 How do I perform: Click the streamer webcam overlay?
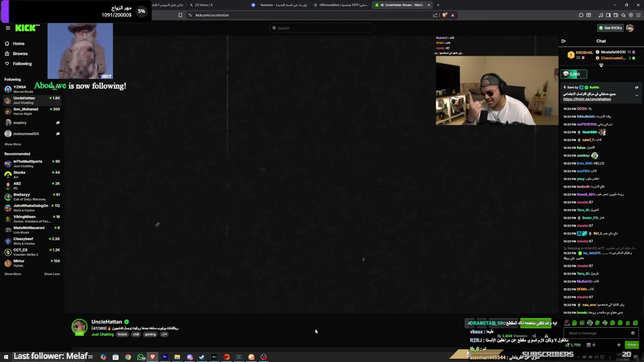[497, 90]
